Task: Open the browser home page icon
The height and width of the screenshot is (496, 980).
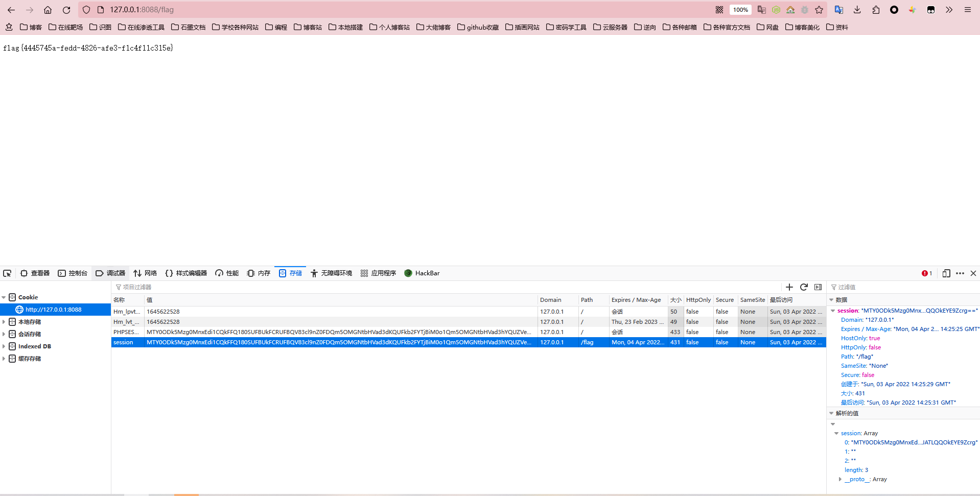Action: [x=48, y=10]
